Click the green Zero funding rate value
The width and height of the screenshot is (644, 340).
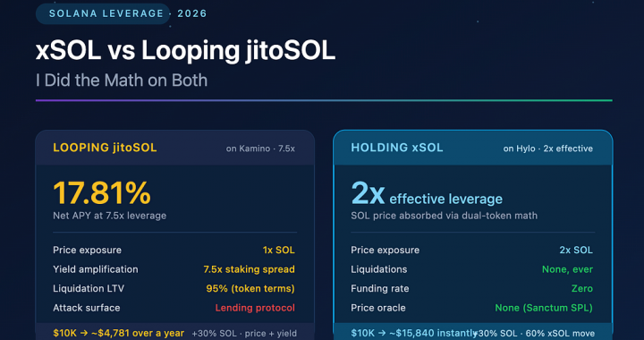(582, 289)
